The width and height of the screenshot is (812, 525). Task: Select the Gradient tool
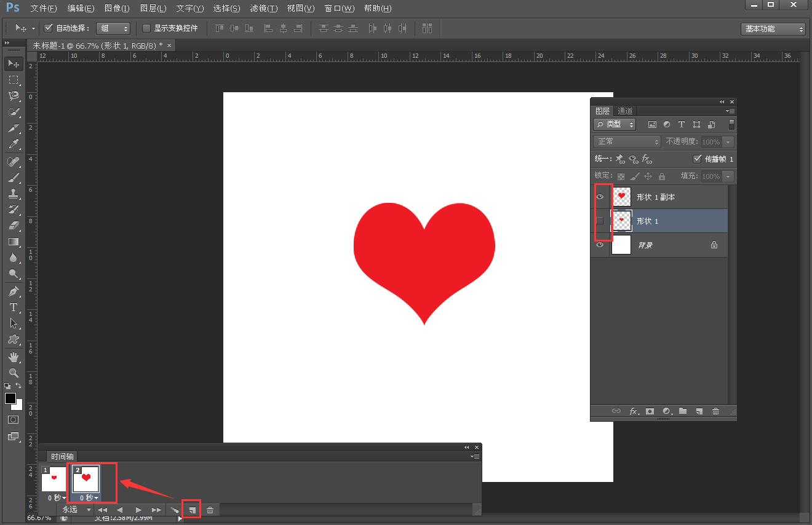point(14,242)
